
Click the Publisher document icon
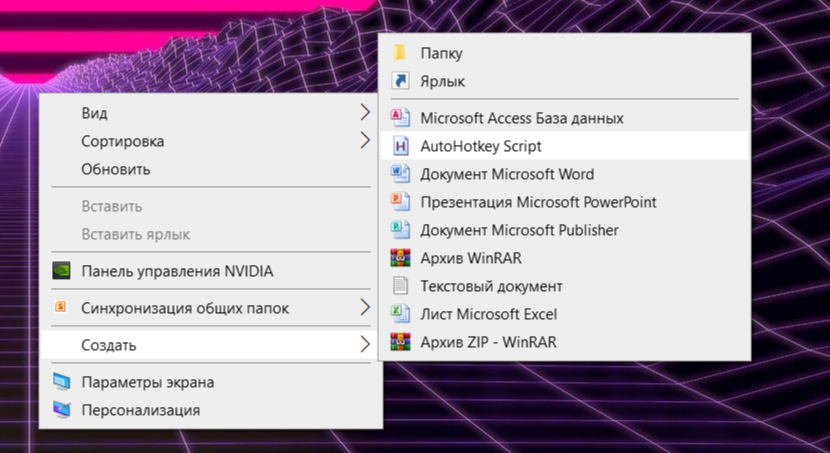[400, 230]
